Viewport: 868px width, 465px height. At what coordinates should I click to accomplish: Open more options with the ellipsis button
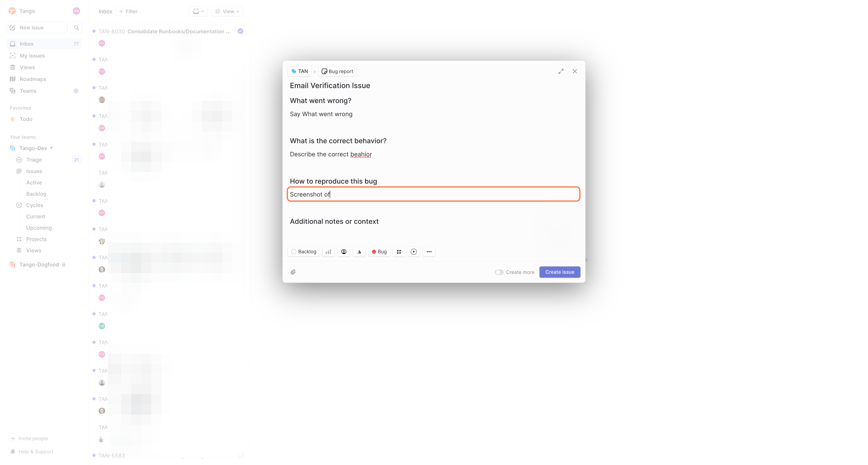429,252
